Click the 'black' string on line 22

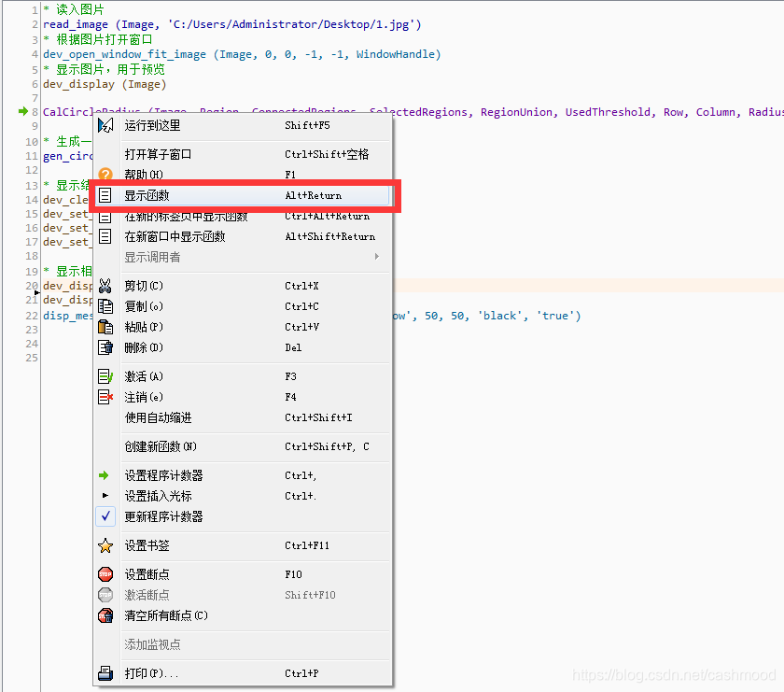click(x=500, y=316)
